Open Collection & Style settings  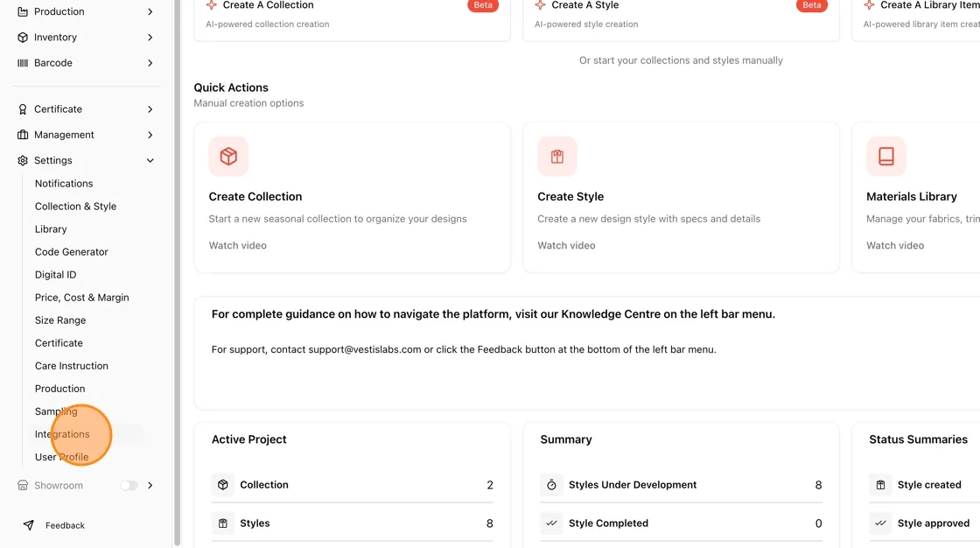click(75, 206)
